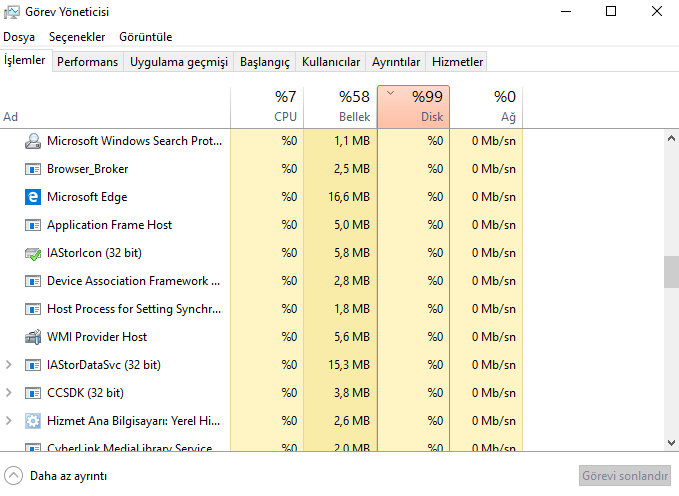Open the Seçenekler menu
This screenshot has width=679, height=496.
77,37
